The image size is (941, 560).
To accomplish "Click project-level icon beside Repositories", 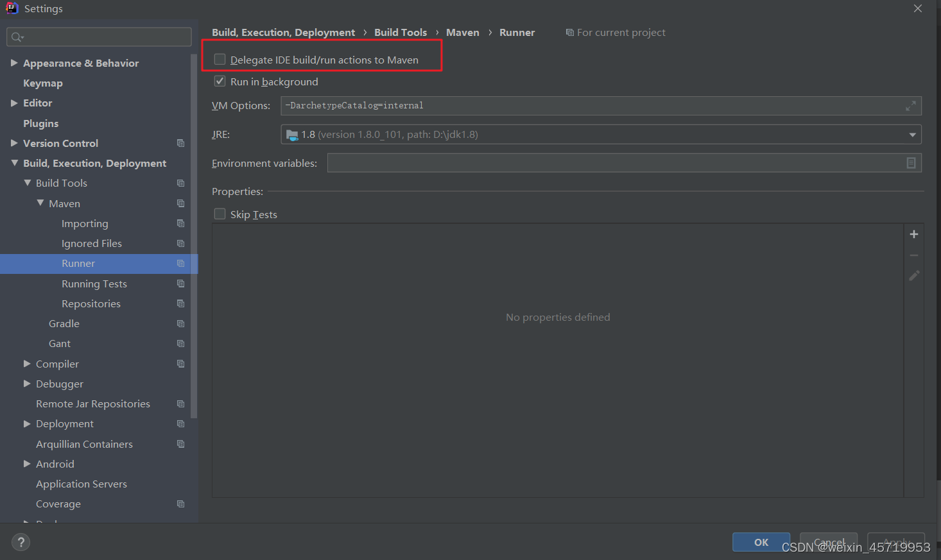I will [180, 303].
